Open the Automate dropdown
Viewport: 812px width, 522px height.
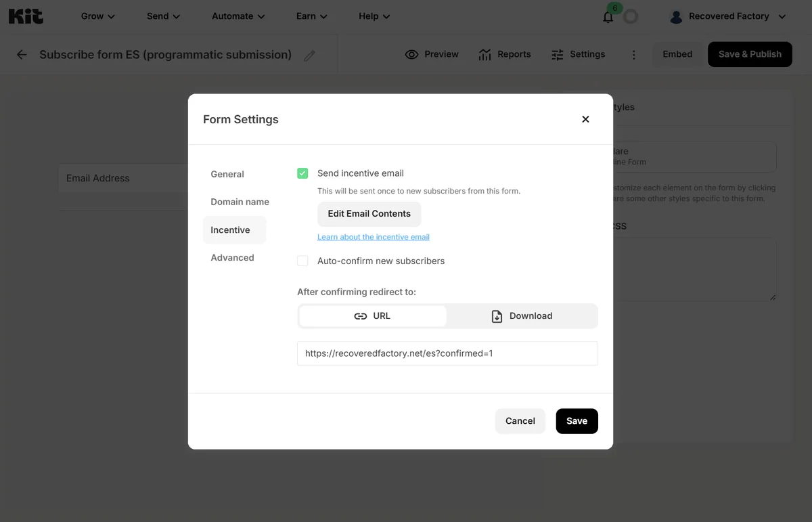(238, 16)
